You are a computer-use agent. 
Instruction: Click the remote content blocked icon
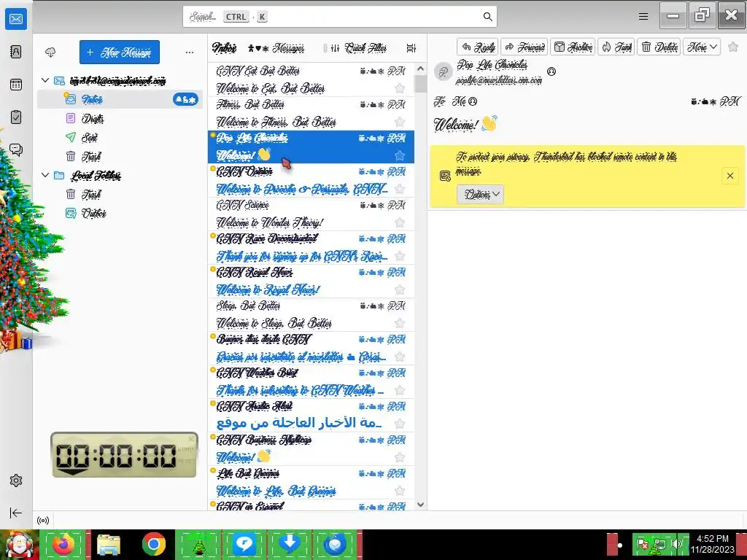[x=445, y=176]
